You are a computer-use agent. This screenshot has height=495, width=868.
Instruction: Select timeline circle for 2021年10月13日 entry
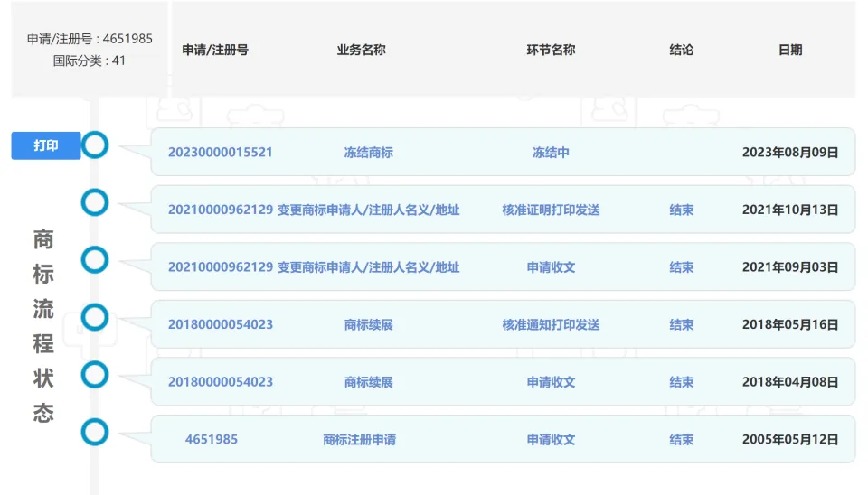coord(95,202)
